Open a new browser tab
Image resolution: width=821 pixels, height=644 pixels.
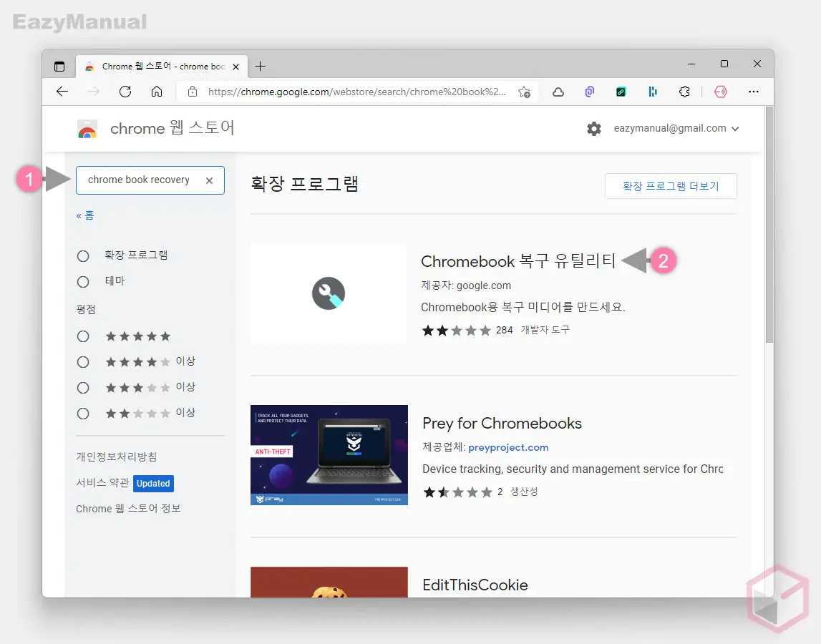point(261,67)
